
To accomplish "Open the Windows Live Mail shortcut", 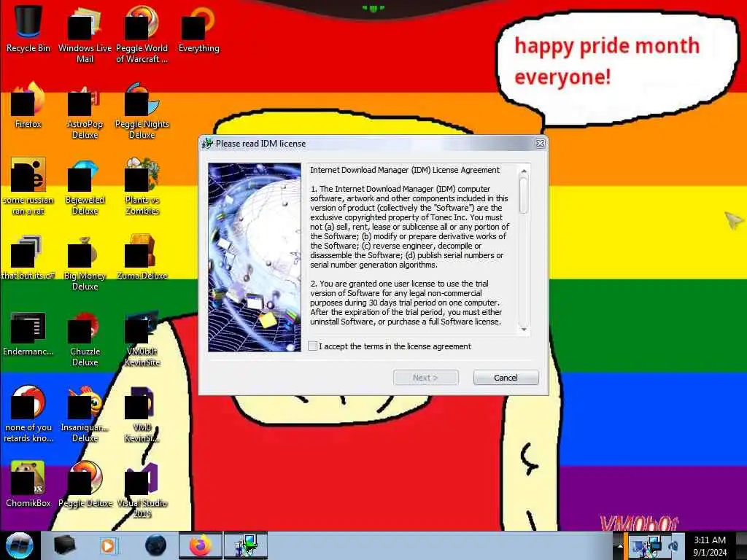I will (x=85, y=34).
